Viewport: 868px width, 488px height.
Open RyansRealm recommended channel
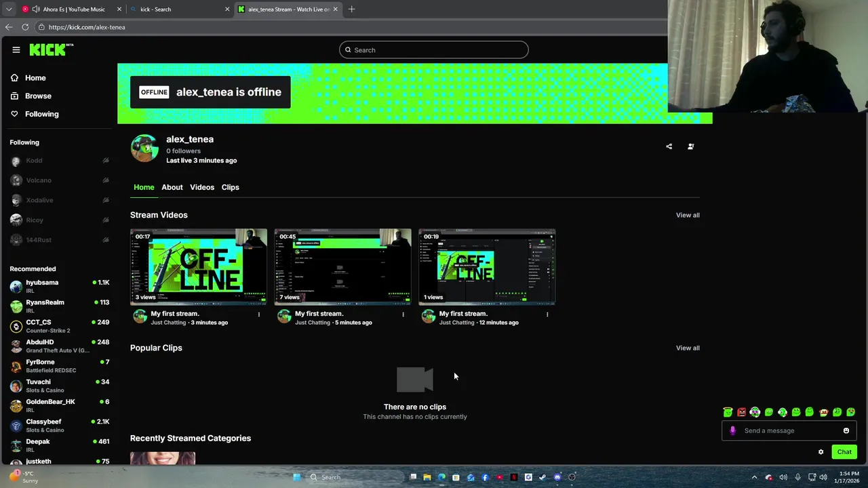[60, 306]
